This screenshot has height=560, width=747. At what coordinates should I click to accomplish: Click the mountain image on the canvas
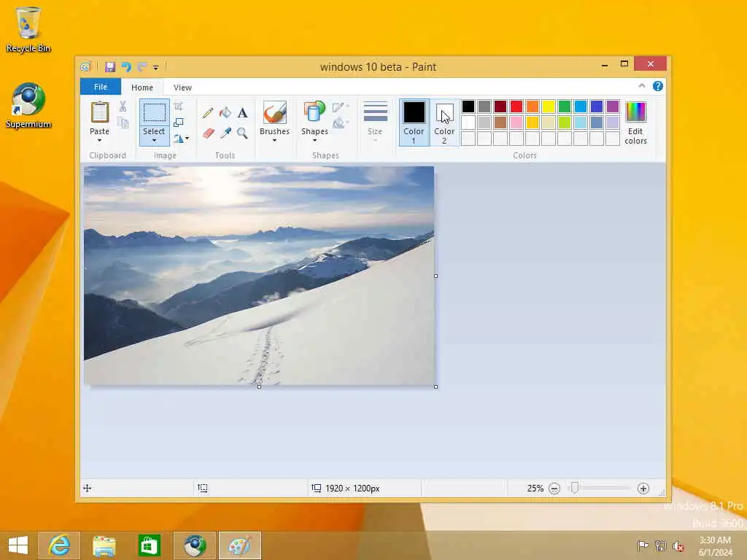point(259,276)
